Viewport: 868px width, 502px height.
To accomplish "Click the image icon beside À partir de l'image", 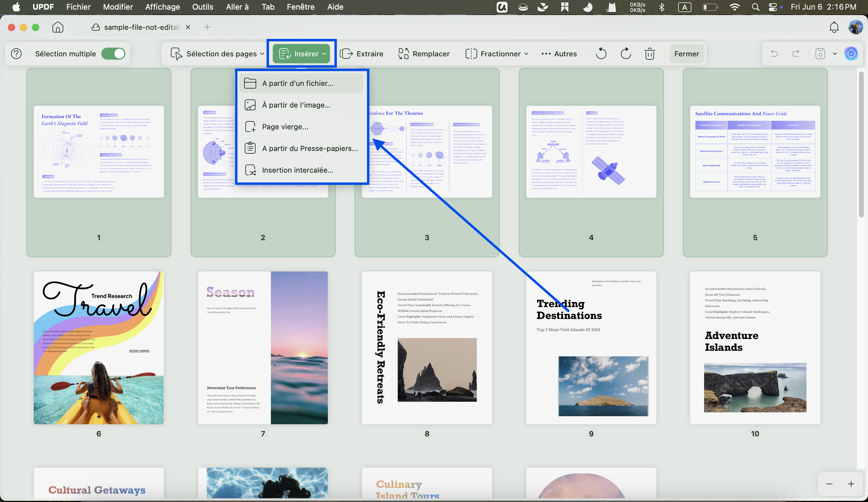I will 250,105.
